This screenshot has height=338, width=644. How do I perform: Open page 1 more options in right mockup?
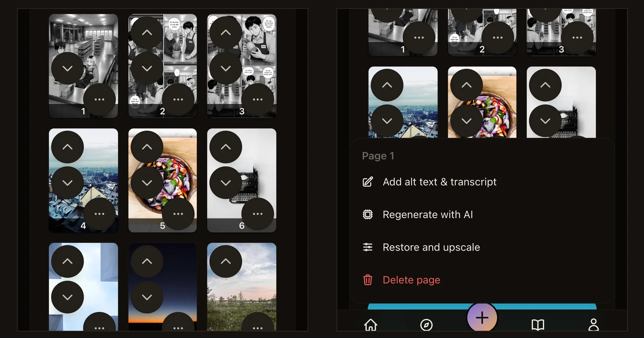(x=419, y=37)
